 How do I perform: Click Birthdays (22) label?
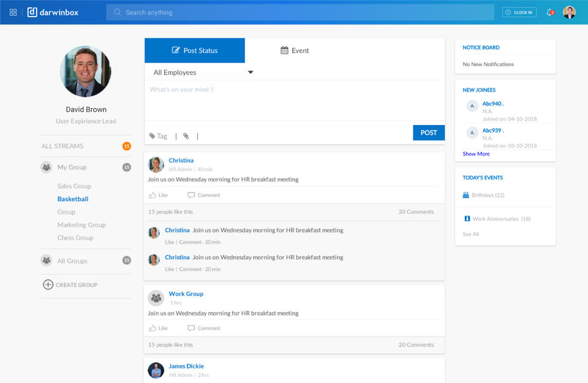coord(488,195)
